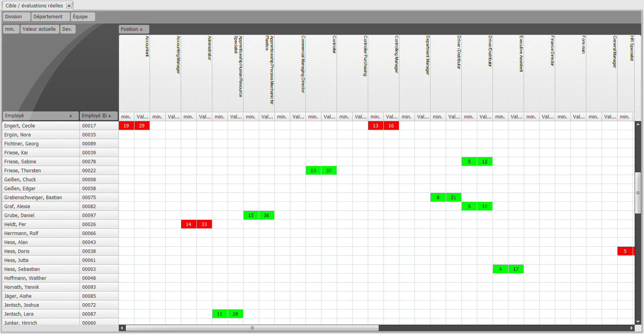Click employee ID 00097

(99, 216)
